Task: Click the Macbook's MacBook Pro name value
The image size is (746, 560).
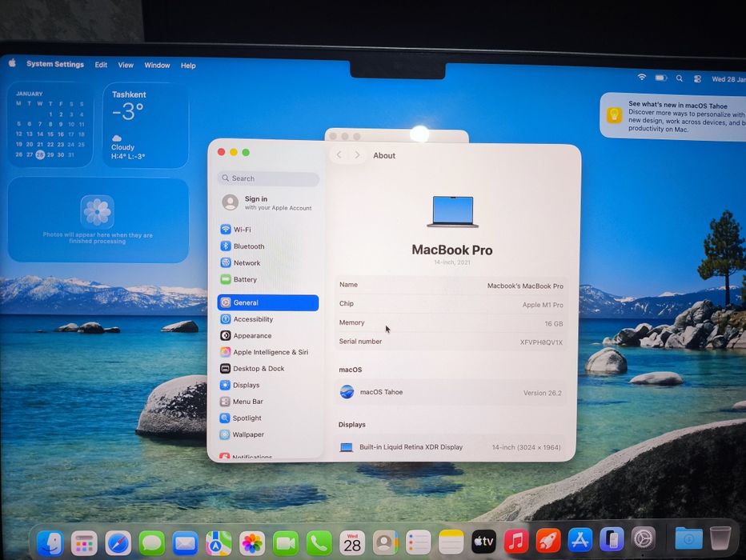Action: 525,286
